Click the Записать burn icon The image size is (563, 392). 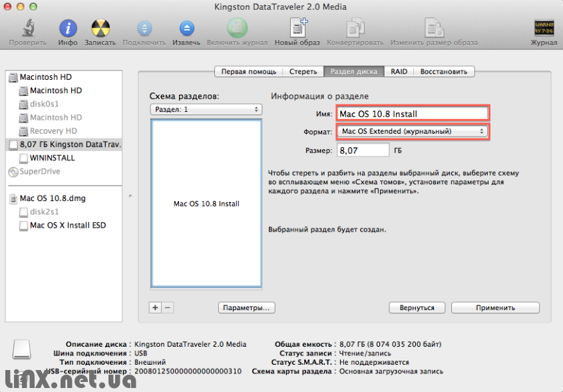(100, 28)
